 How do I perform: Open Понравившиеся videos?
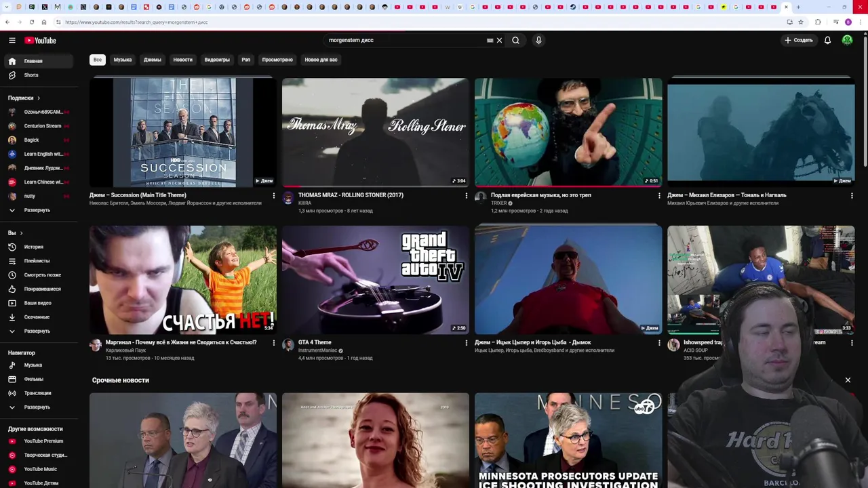click(x=39, y=289)
